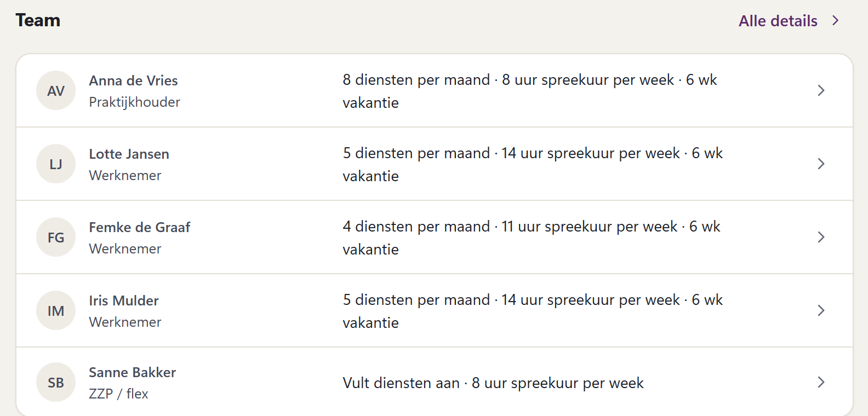
Task: Click the SB avatar icon
Action: pyautogui.click(x=56, y=382)
